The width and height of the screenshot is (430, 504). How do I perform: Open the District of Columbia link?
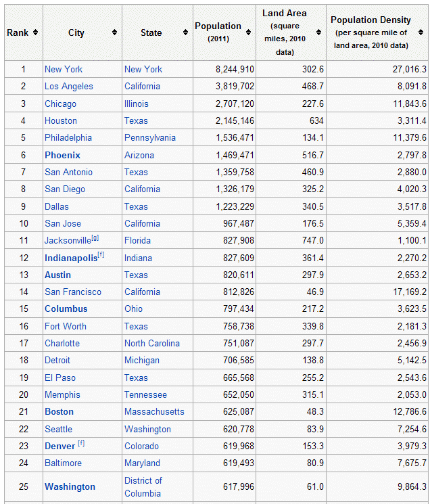143,487
